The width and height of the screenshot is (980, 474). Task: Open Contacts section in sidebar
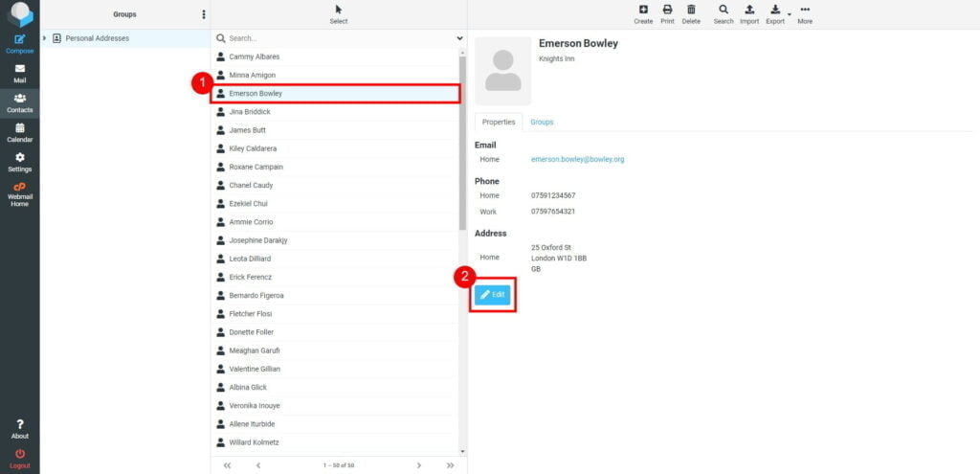coord(19,103)
